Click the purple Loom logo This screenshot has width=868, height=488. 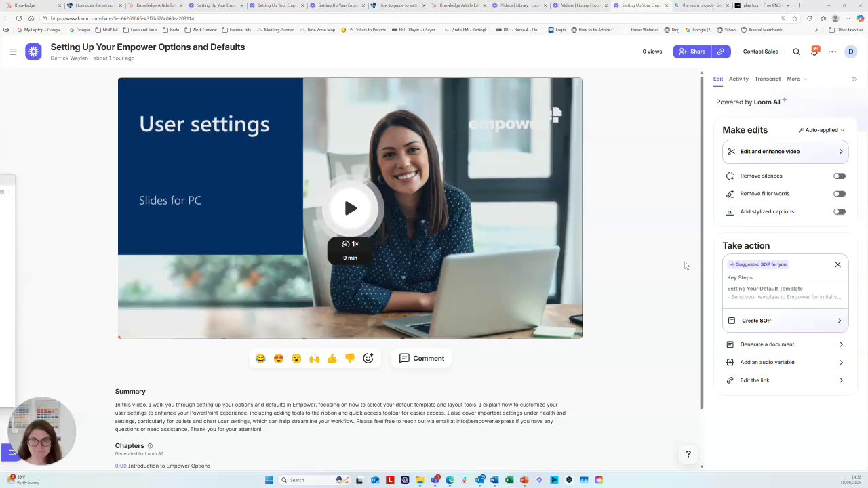click(x=33, y=52)
